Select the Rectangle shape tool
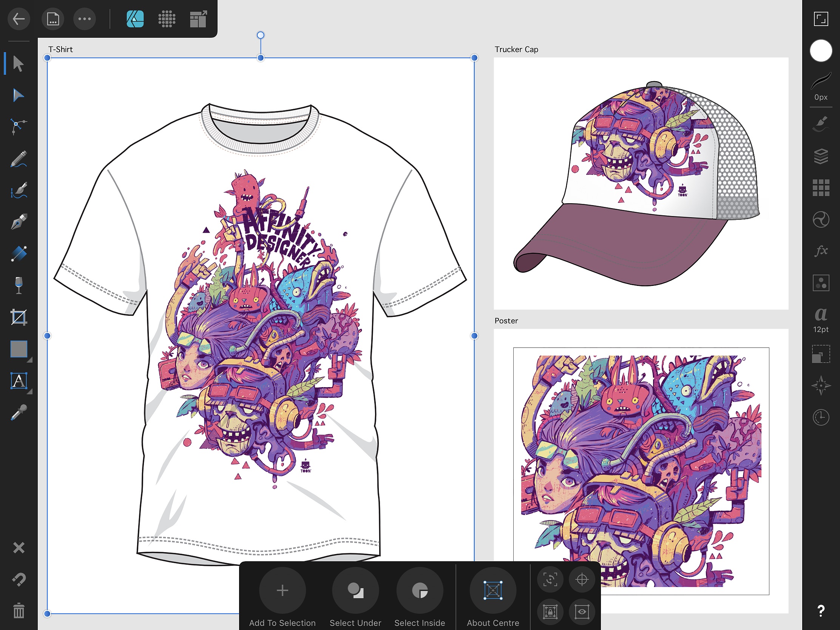 (x=19, y=349)
